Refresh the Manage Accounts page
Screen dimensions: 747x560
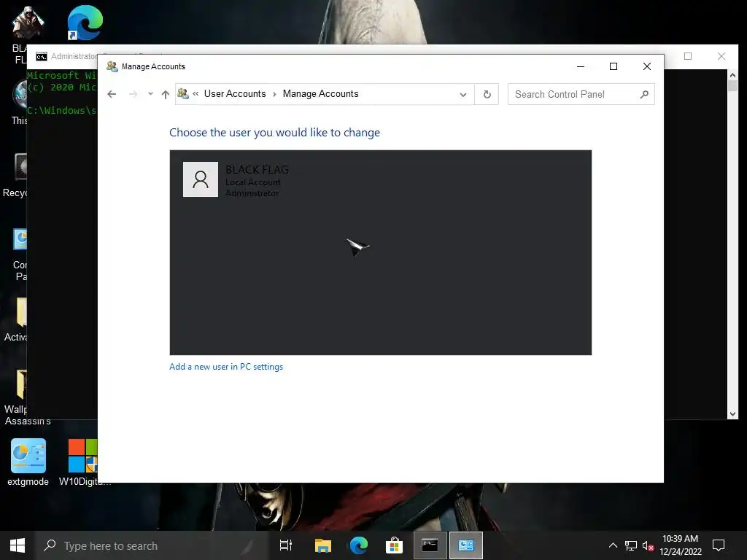click(x=487, y=94)
